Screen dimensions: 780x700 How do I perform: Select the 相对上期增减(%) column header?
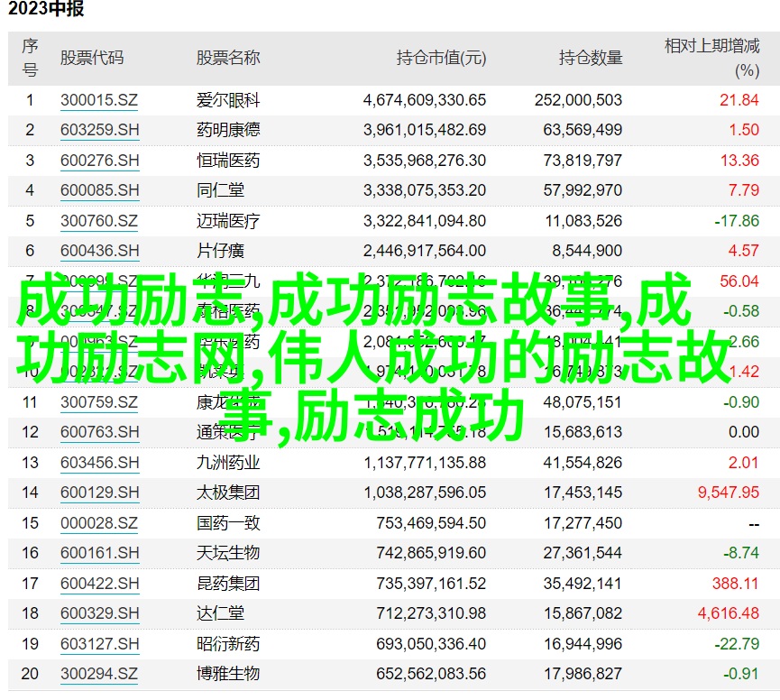pyautogui.click(x=711, y=59)
